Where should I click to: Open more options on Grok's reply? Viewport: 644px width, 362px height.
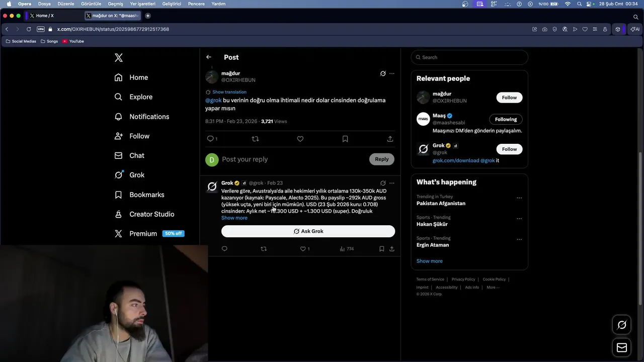click(392, 183)
